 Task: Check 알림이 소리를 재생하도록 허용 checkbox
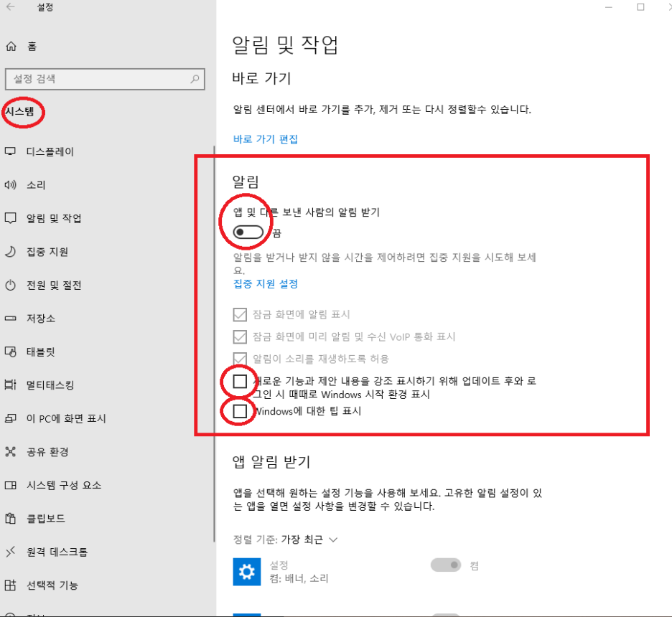point(240,359)
